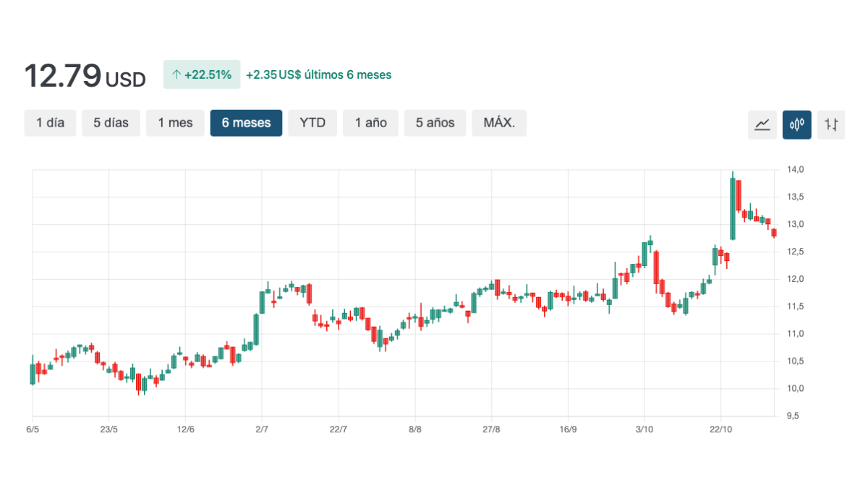This screenshot has width=868, height=488.
Task: Show the 5 años price history
Action: [x=435, y=123]
